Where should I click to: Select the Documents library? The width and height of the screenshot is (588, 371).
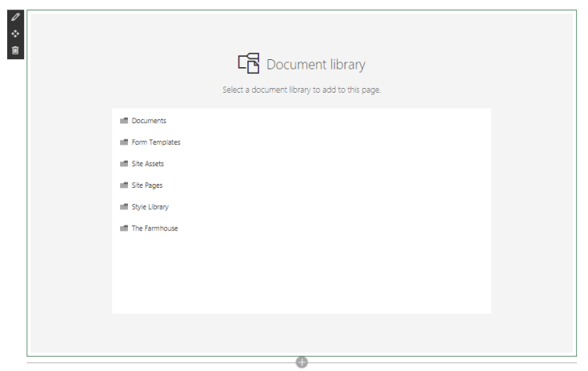coord(149,121)
